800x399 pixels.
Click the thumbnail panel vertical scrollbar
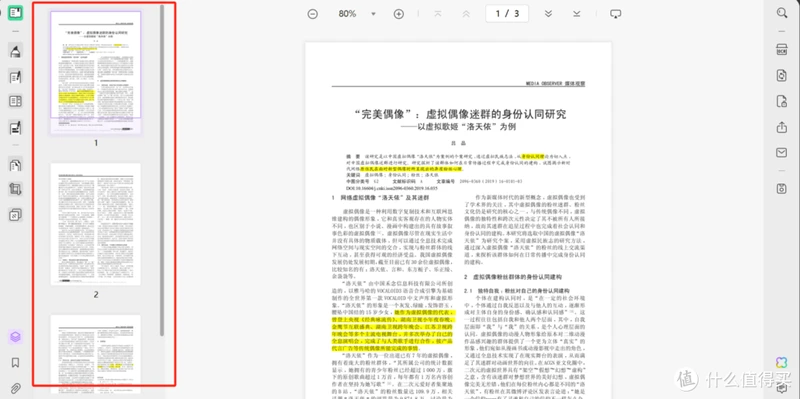point(162,170)
